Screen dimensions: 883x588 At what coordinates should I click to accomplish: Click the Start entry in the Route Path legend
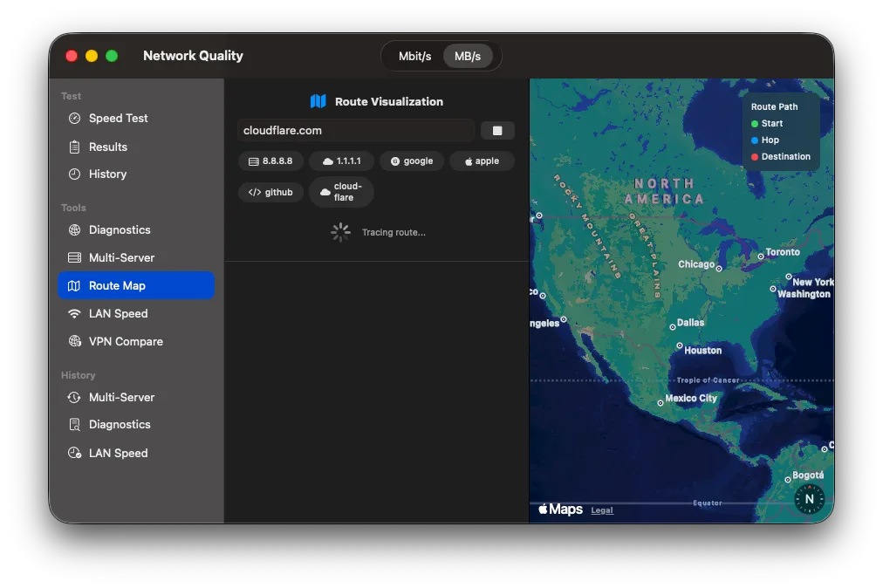pyautogui.click(x=767, y=123)
